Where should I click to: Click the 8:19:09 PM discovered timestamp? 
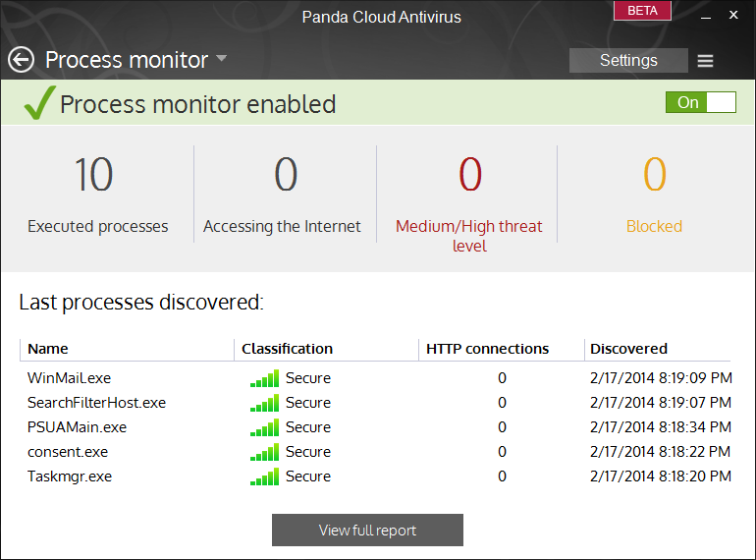661,378
